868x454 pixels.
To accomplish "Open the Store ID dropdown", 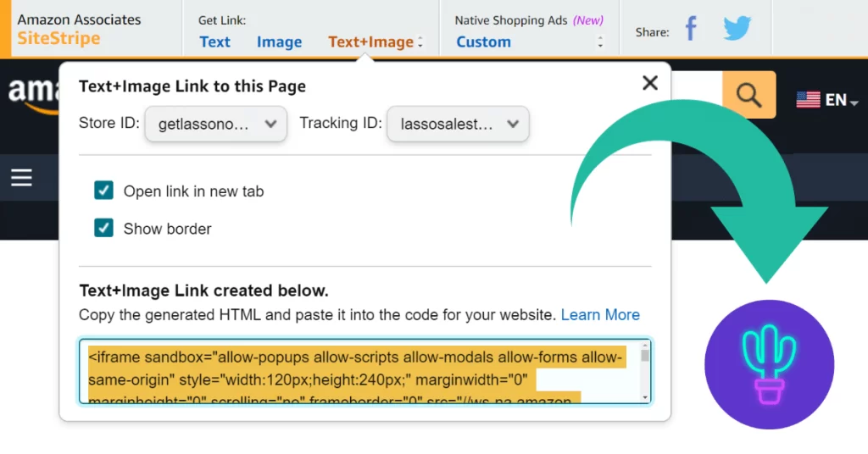I will coord(216,124).
